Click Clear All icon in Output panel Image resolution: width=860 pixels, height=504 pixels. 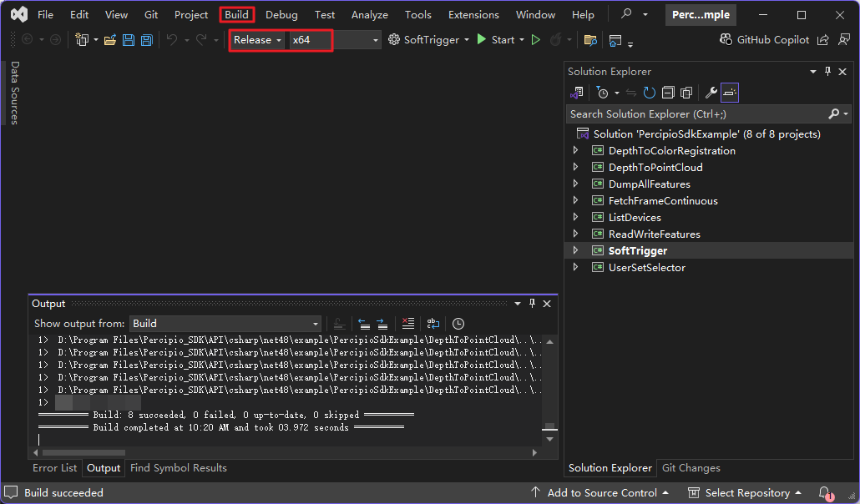[407, 324]
